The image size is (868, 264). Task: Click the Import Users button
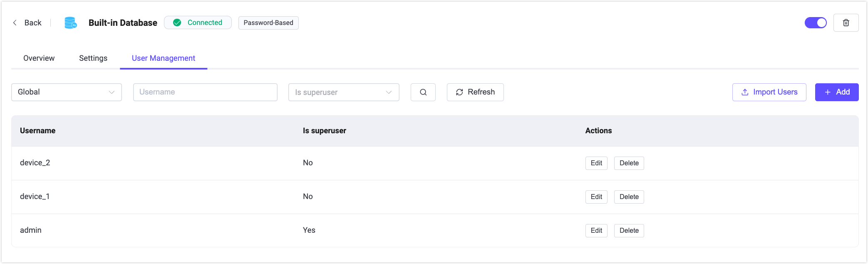pyautogui.click(x=769, y=92)
